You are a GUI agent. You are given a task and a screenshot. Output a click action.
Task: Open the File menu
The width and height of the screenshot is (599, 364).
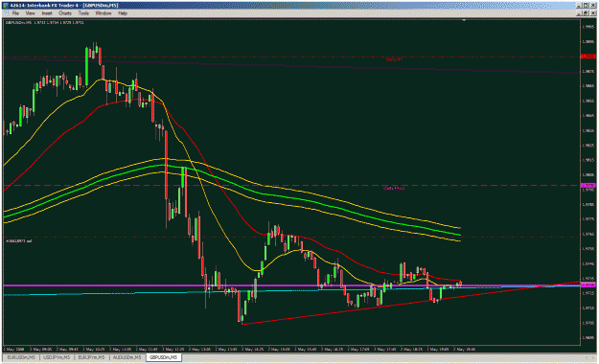point(15,13)
